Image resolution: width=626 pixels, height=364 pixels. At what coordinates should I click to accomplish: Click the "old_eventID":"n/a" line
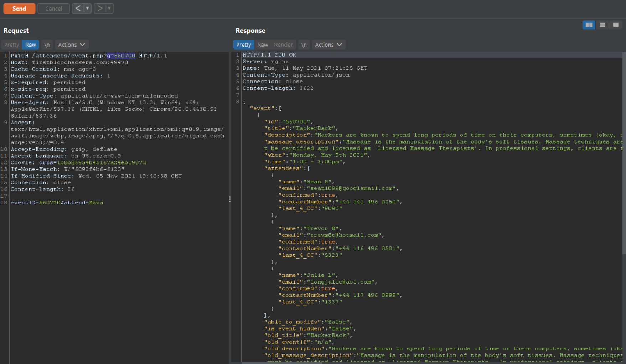299,342
